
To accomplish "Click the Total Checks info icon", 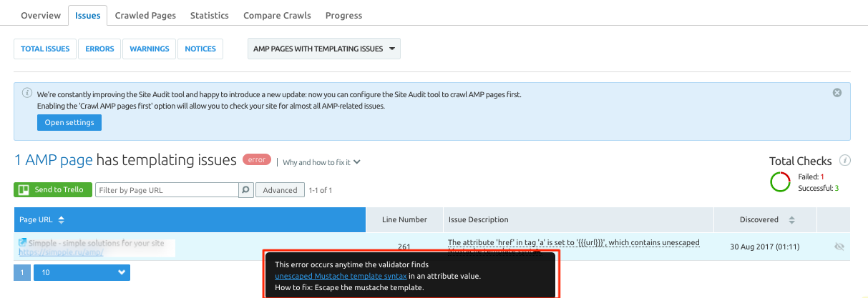I will [844, 161].
